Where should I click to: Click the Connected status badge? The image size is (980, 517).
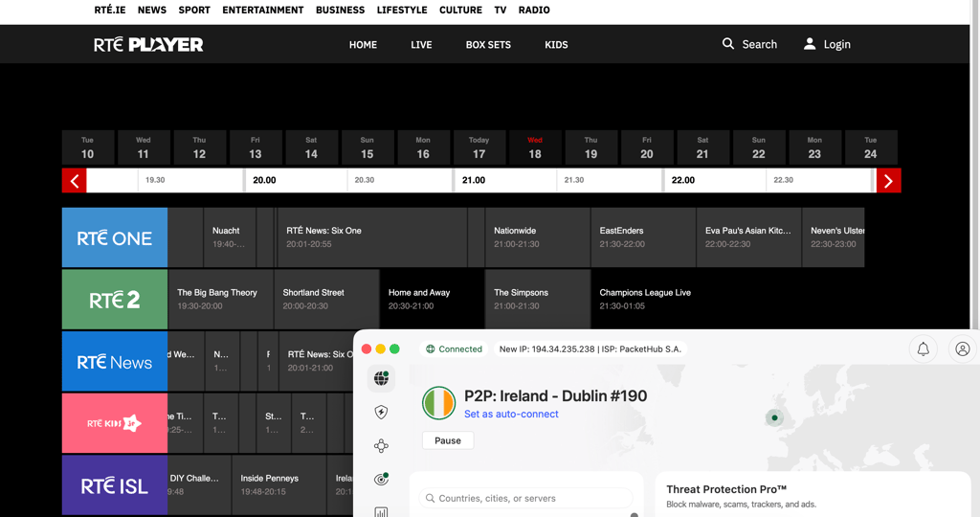[x=455, y=348]
